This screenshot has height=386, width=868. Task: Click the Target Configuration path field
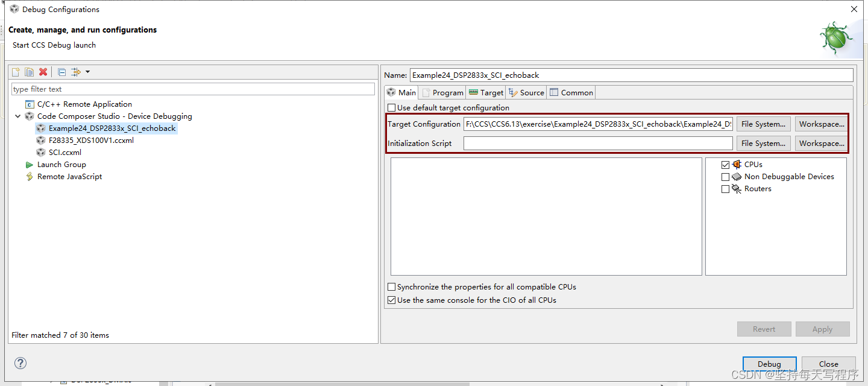[598, 124]
